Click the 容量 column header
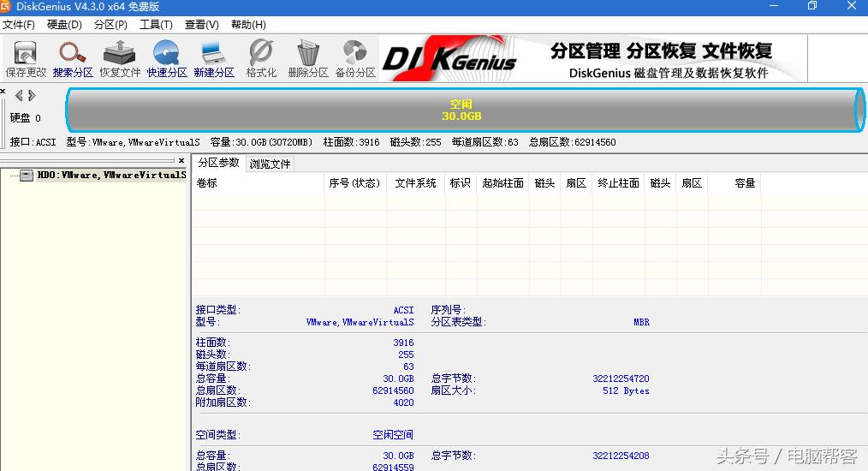This screenshot has width=868, height=471. (734, 183)
